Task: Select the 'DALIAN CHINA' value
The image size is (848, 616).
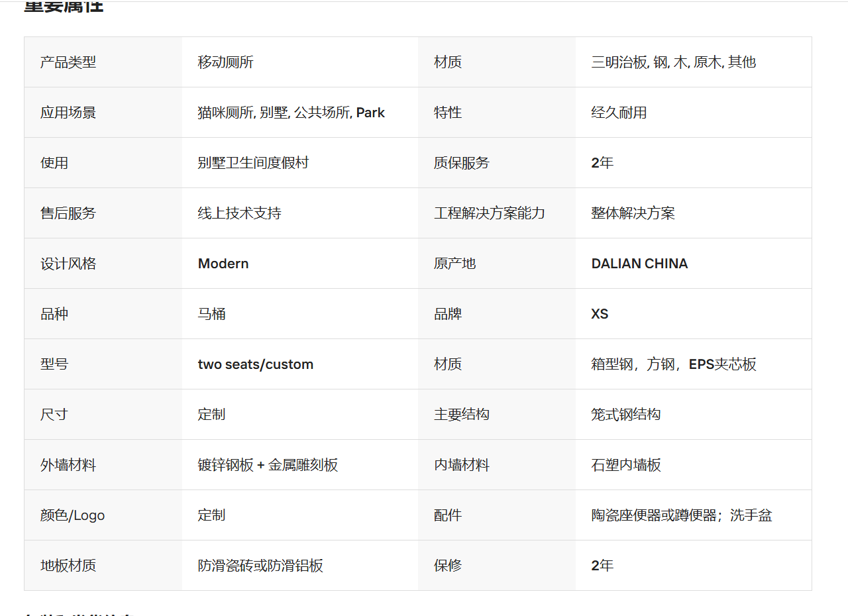Action: click(640, 264)
